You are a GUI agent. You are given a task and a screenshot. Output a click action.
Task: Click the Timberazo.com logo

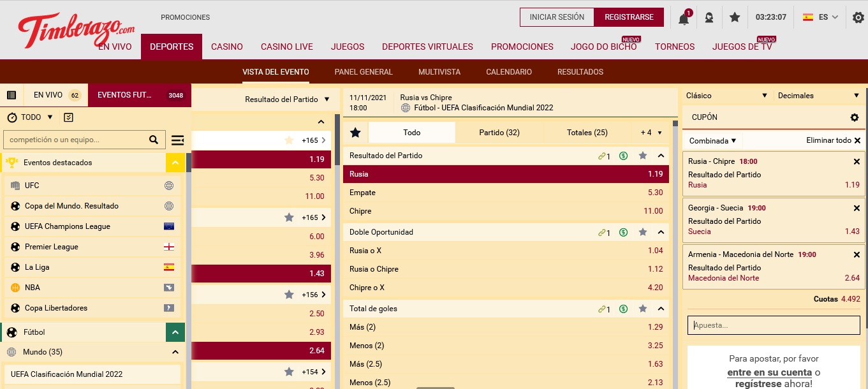[77, 30]
